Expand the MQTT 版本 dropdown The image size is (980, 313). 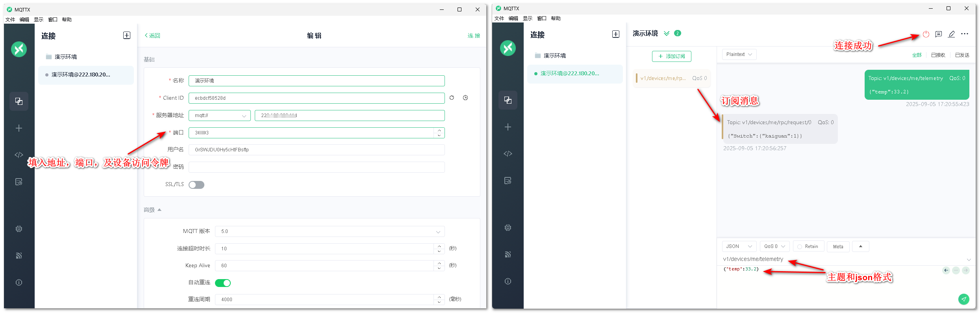point(330,231)
